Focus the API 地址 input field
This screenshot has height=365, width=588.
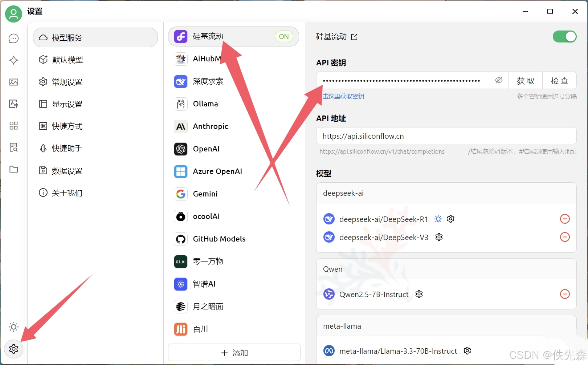click(x=446, y=136)
